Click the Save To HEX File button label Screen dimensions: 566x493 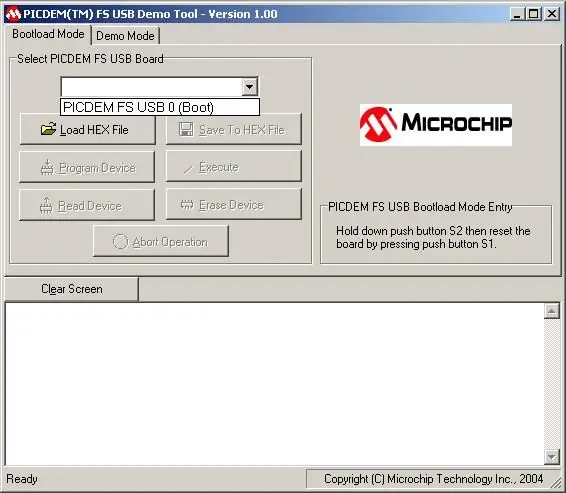tap(242, 130)
